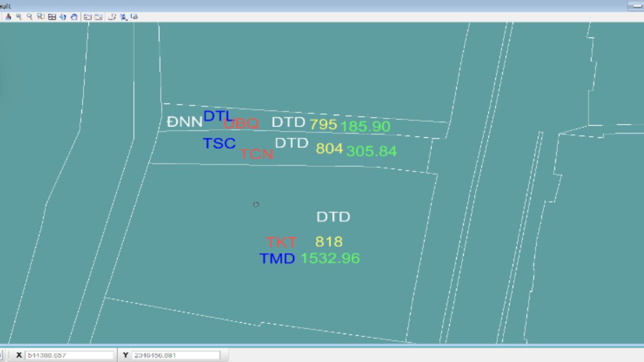Select the zoom out magnifier tool
This screenshot has width=644, height=362.
click(x=30, y=17)
